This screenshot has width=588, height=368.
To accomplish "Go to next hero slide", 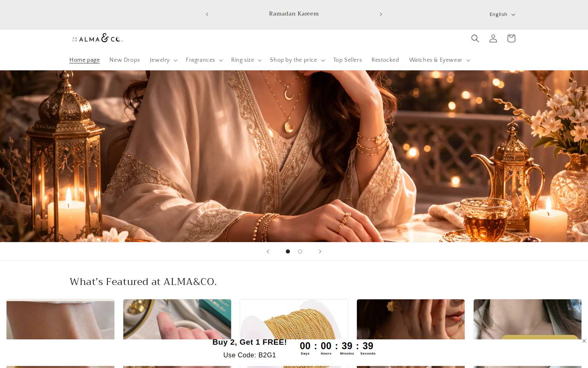I will pos(320,251).
